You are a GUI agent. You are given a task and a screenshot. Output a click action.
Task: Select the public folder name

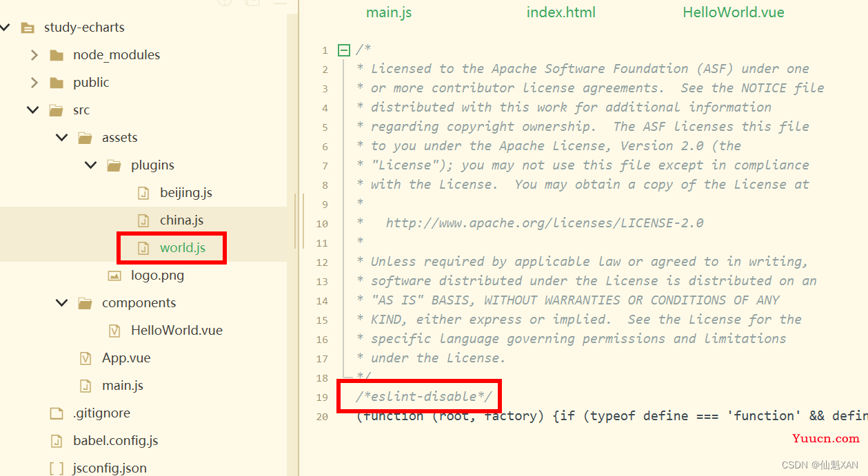pyautogui.click(x=91, y=83)
